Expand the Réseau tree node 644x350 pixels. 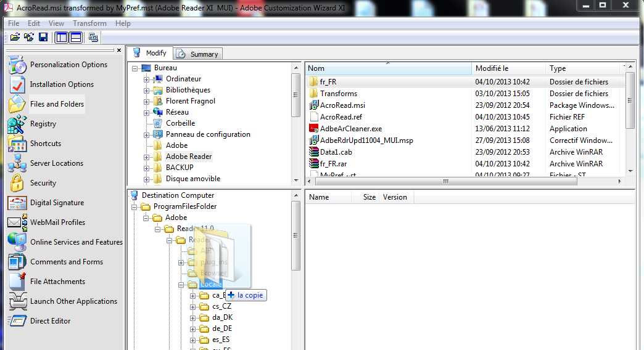(x=146, y=112)
